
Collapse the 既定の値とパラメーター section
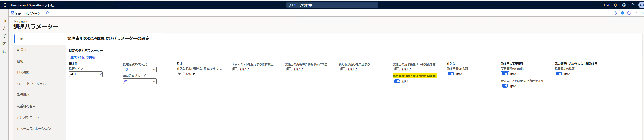pyautogui.click(x=636, y=50)
